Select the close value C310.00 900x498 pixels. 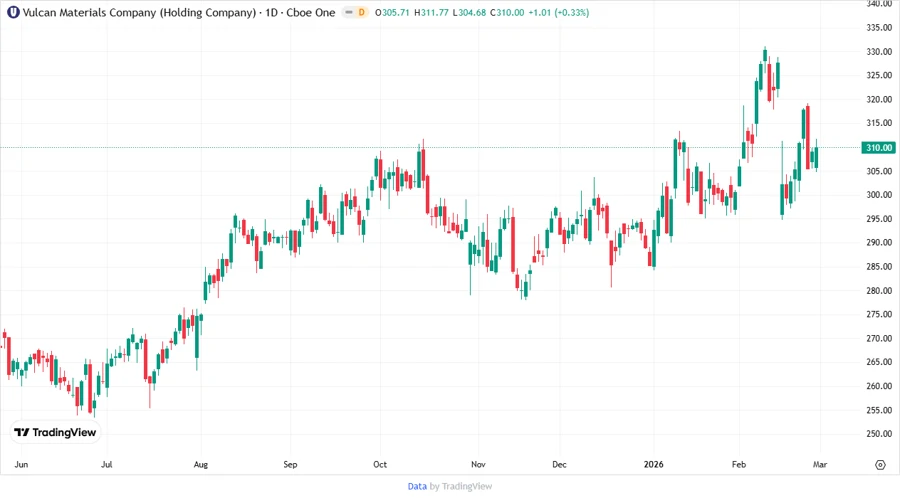coord(507,12)
